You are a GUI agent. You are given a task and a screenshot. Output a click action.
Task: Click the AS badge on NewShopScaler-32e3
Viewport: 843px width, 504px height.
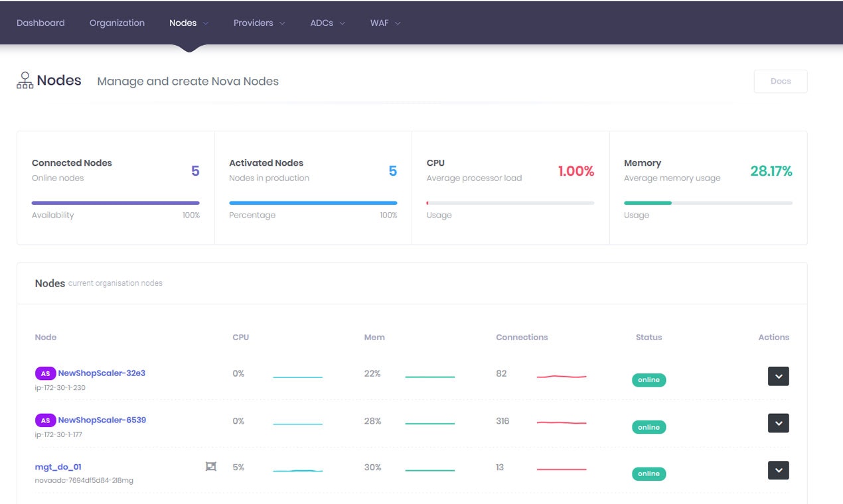[45, 373]
